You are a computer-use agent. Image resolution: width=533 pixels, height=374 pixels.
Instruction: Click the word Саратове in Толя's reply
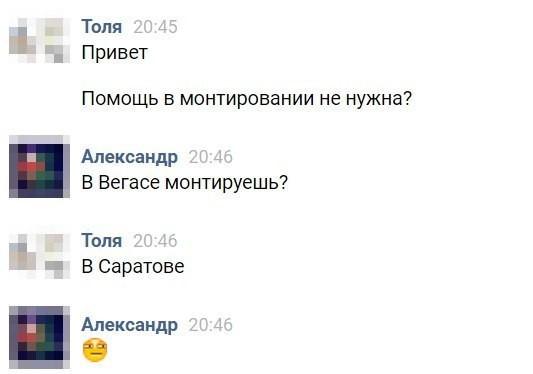pyautogui.click(x=141, y=267)
